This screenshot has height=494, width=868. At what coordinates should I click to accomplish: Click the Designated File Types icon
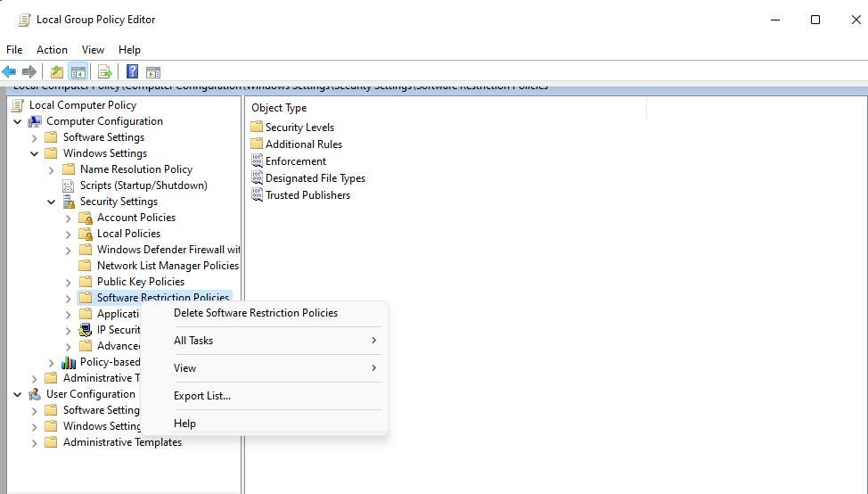[257, 177]
